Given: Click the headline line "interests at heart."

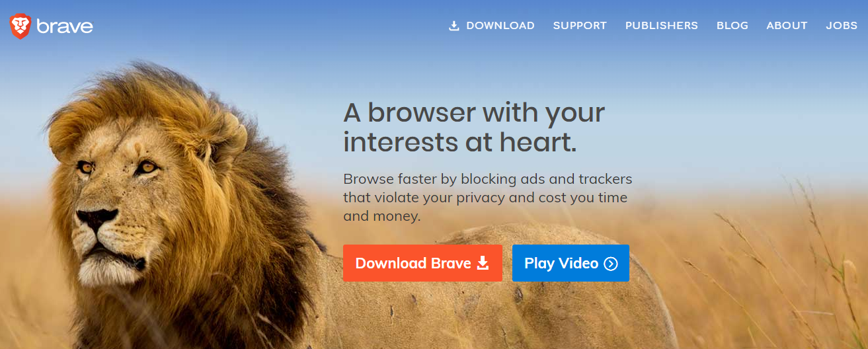Looking at the screenshot, I should (460, 143).
